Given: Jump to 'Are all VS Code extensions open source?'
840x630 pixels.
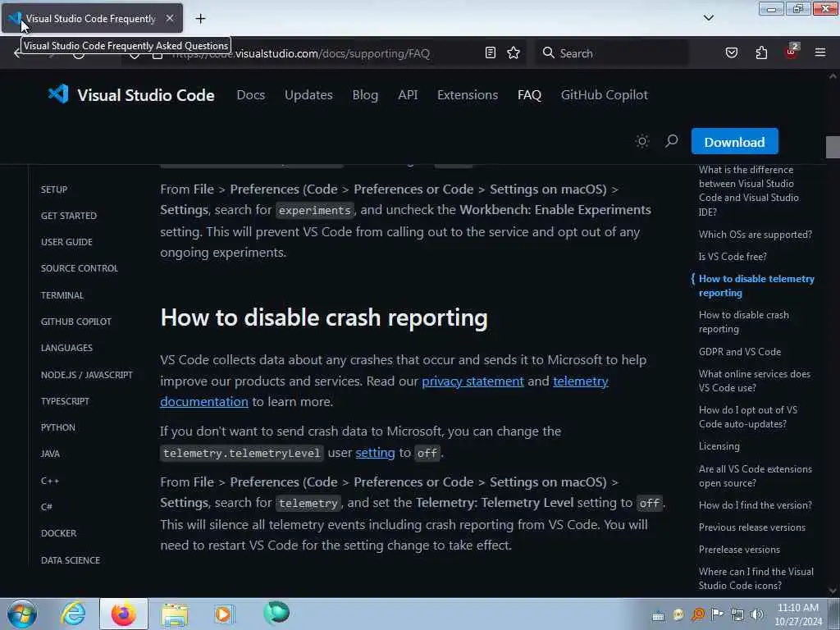Looking at the screenshot, I should (x=755, y=476).
